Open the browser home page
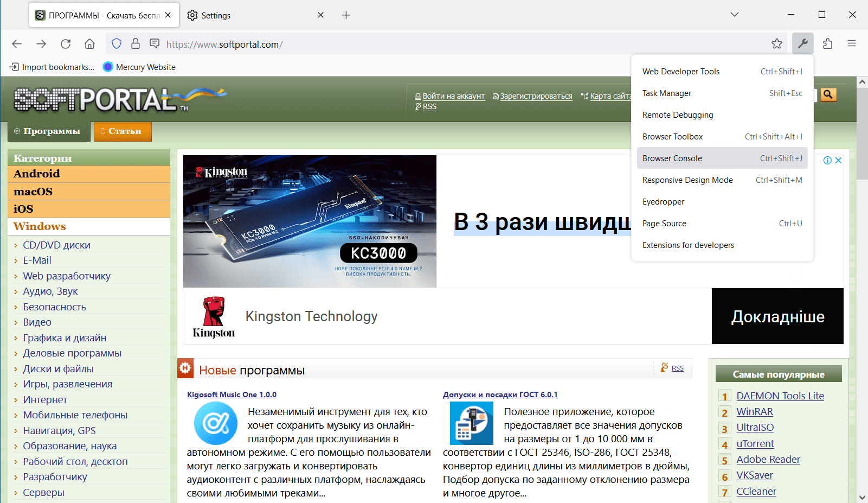The image size is (868, 503). [x=89, y=44]
